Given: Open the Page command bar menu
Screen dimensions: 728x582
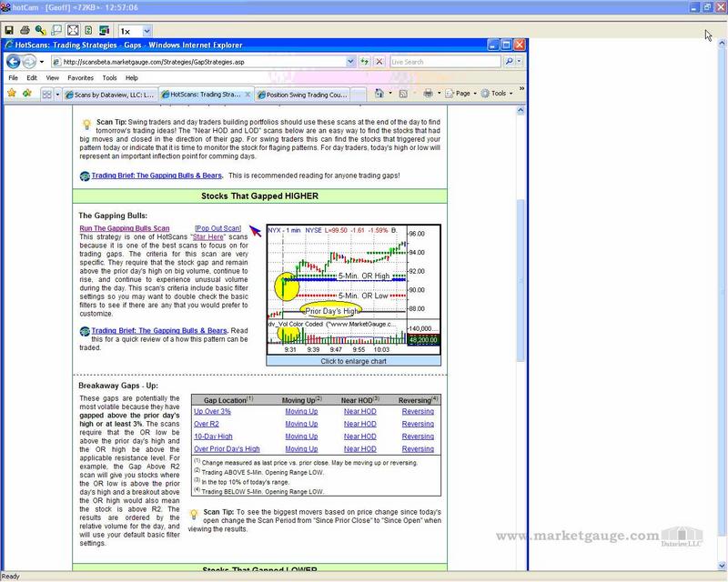Looking at the screenshot, I should pyautogui.click(x=461, y=94).
